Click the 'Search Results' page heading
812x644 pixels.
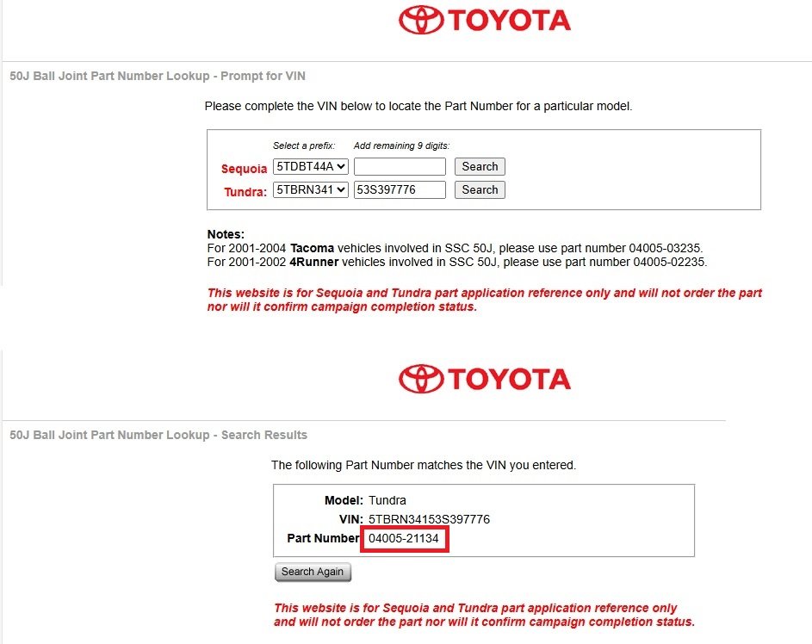[x=158, y=435]
